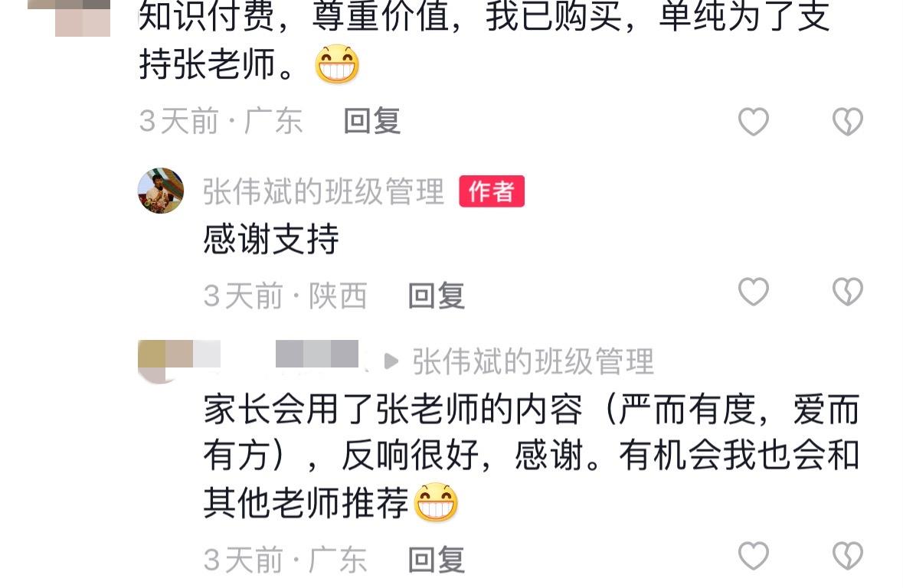Dislike the author's 感谢支持 reply
The image size is (903, 588).
point(848,292)
